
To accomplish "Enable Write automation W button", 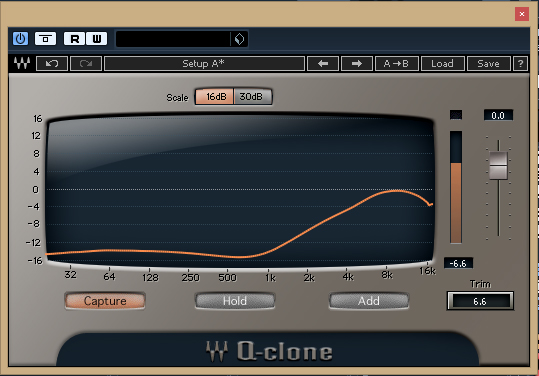I will pos(97,38).
